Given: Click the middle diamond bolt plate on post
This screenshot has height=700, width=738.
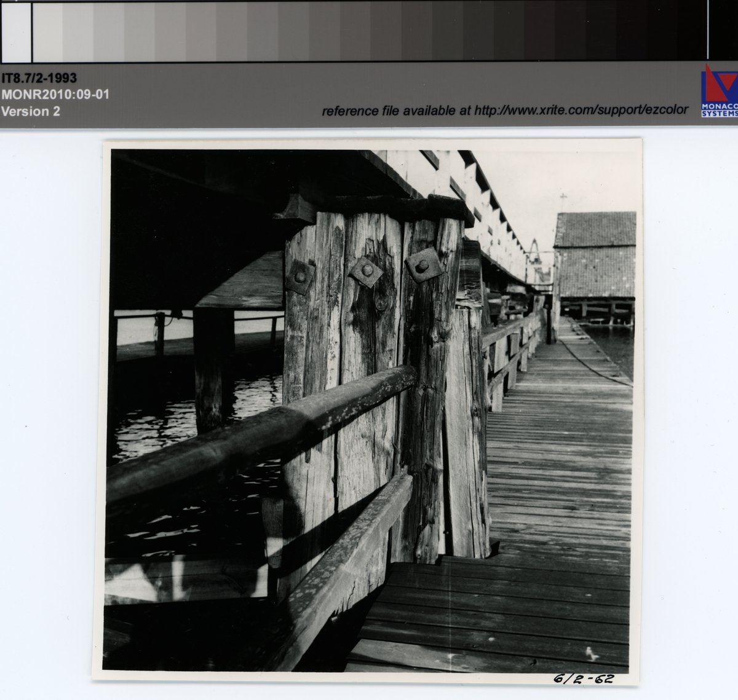Looking at the screenshot, I should coord(364,271).
